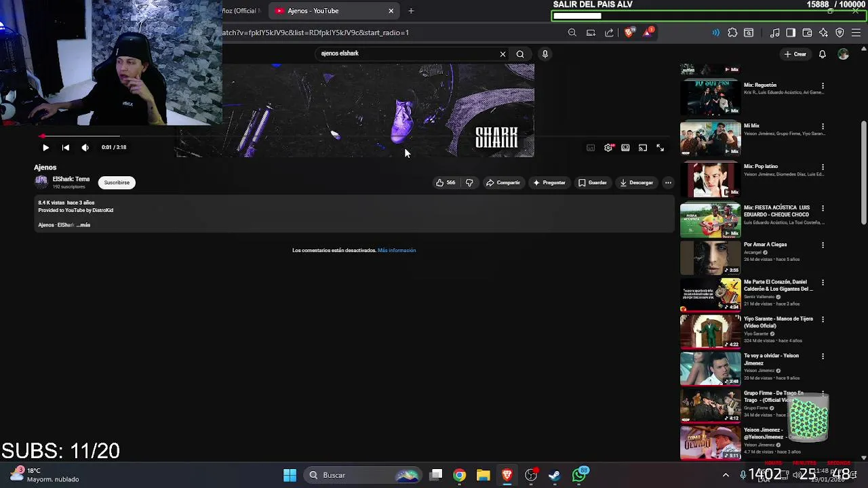Subscribe to ElShark channel
This screenshot has height=488, width=868.
coord(117,182)
